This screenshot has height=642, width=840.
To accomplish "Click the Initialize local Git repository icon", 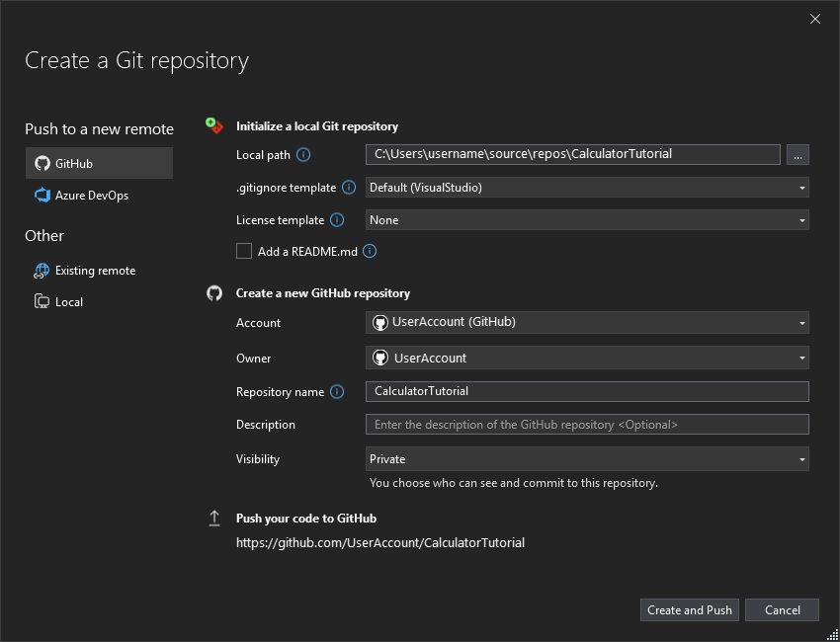I will click(214, 125).
